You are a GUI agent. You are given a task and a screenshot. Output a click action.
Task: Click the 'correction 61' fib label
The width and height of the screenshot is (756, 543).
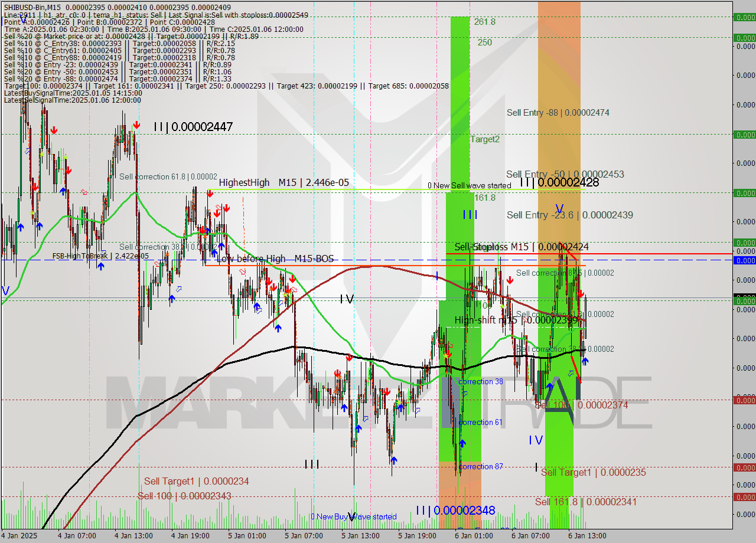tap(480, 423)
